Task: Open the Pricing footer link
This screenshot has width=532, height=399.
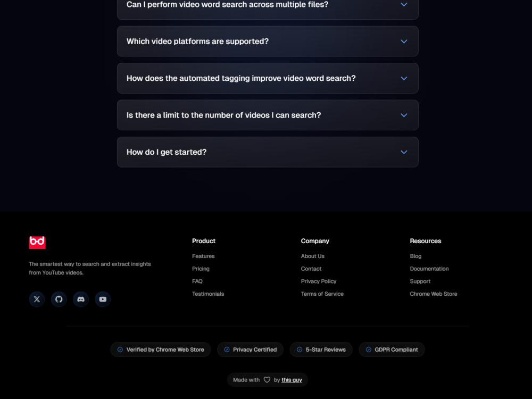Action: pyautogui.click(x=201, y=269)
